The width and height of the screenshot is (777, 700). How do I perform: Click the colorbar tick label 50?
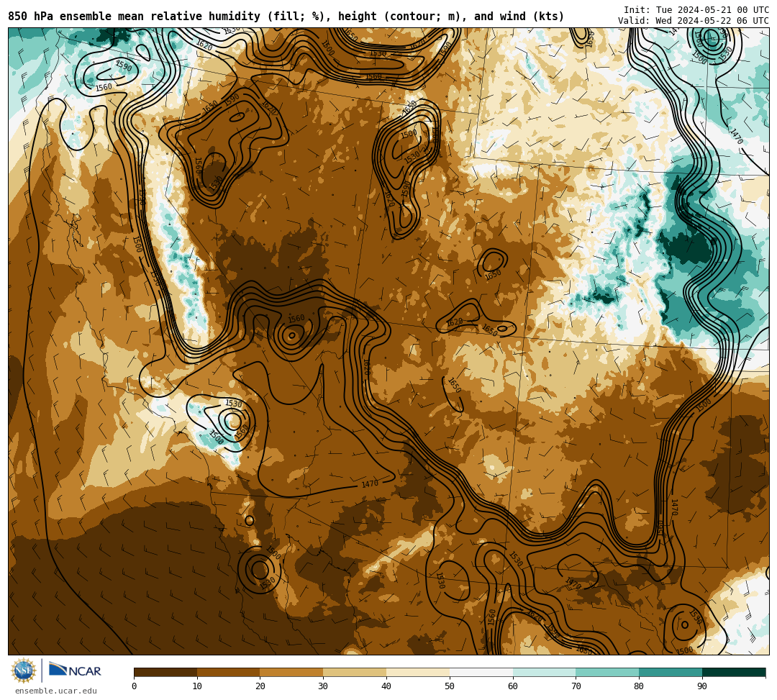coord(450,686)
